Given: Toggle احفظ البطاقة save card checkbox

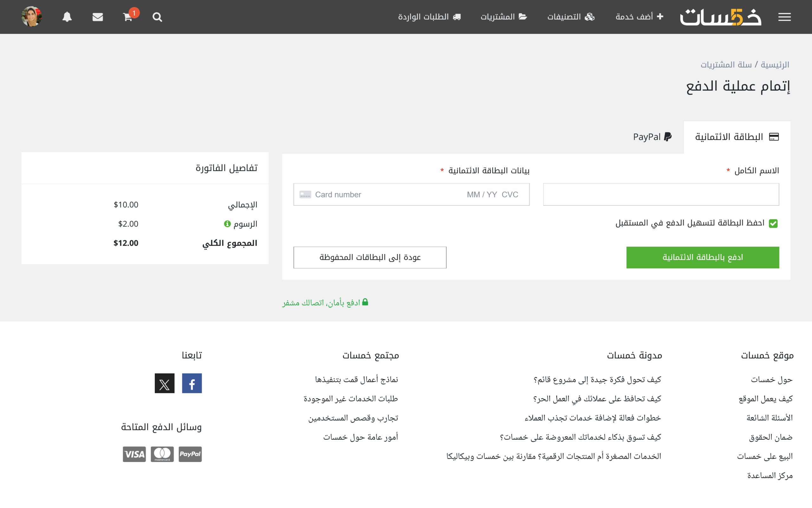Looking at the screenshot, I should 773,224.
